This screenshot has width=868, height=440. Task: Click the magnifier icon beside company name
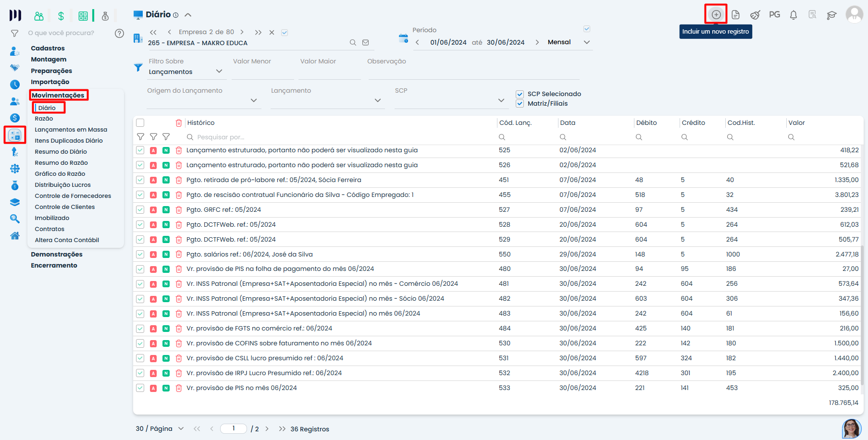coord(353,43)
